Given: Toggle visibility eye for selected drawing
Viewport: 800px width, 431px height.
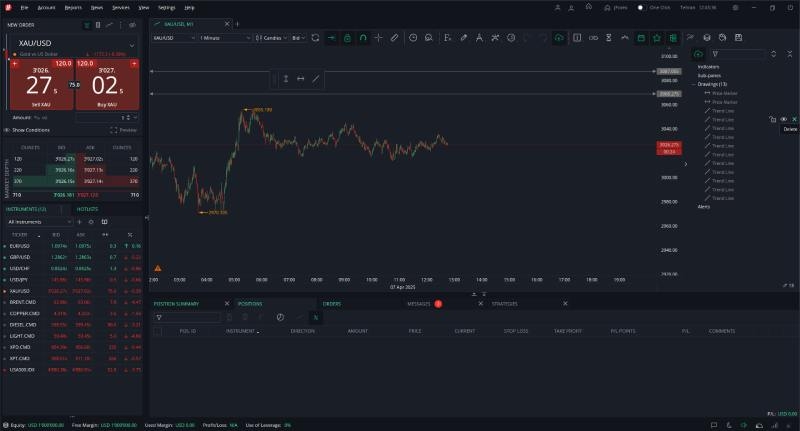Looking at the screenshot, I should pos(784,119).
